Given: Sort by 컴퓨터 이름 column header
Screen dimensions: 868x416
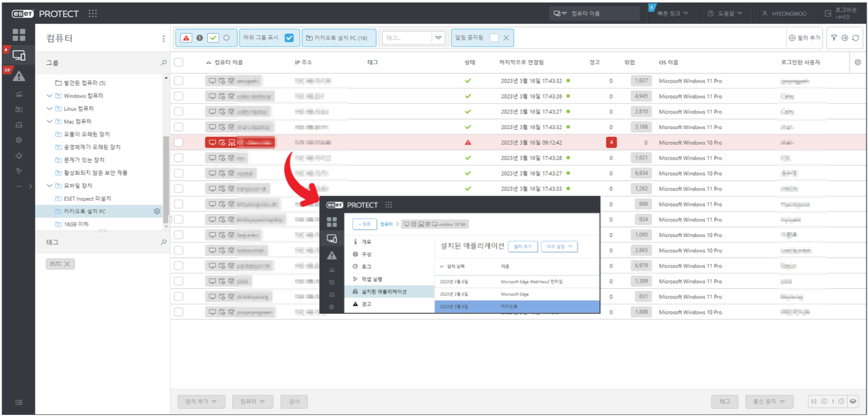Looking at the screenshot, I should (x=228, y=62).
